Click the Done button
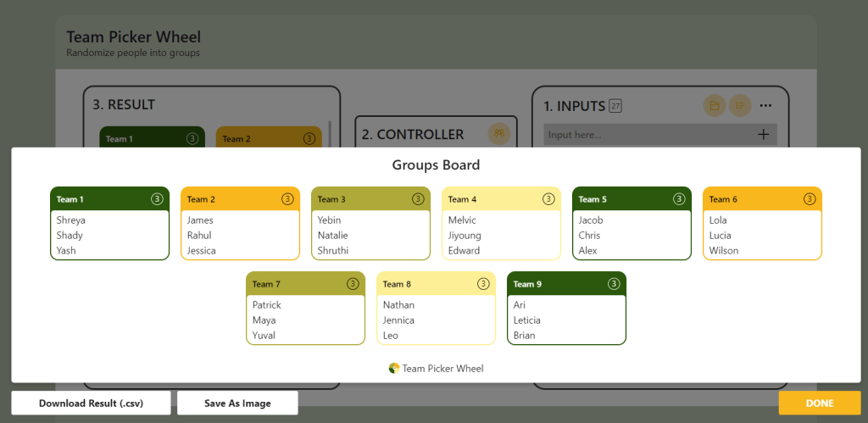The width and height of the screenshot is (868, 423). [x=819, y=404]
